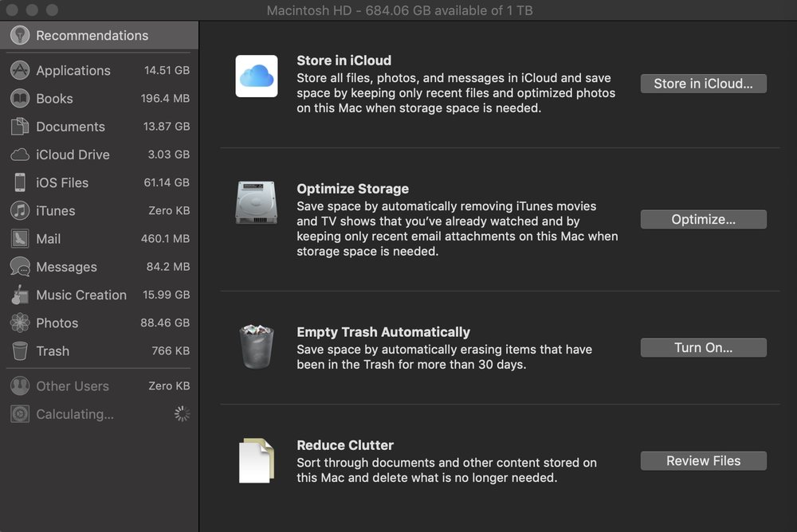Screen dimensions: 797x532
Task: View the iOS Files category
Action: tap(99, 182)
